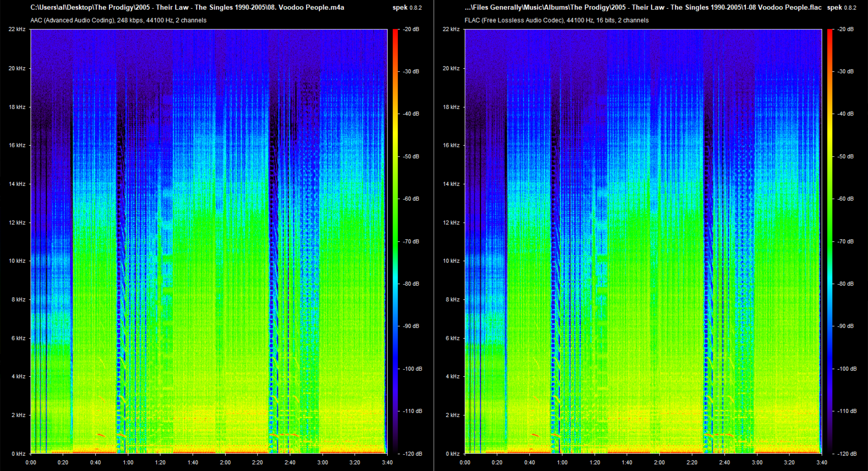The height and width of the screenshot is (471, 868).
Task: Click the AAC file path title text
Action: [x=187, y=7]
